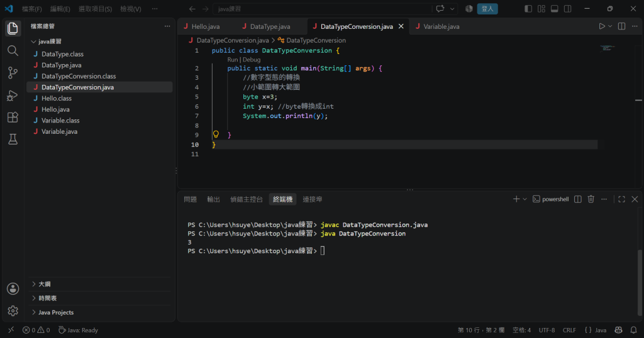The width and height of the screenshot is (644, 338).
Task: Open the chat dropdown arrow in title bar
Action: tap(452, 9)
